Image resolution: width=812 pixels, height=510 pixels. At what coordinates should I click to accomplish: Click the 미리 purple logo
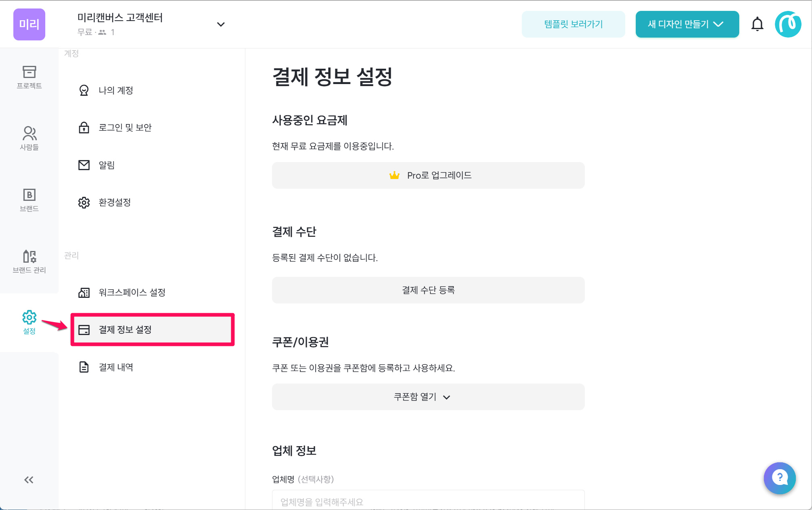click(x=29, y=24)
